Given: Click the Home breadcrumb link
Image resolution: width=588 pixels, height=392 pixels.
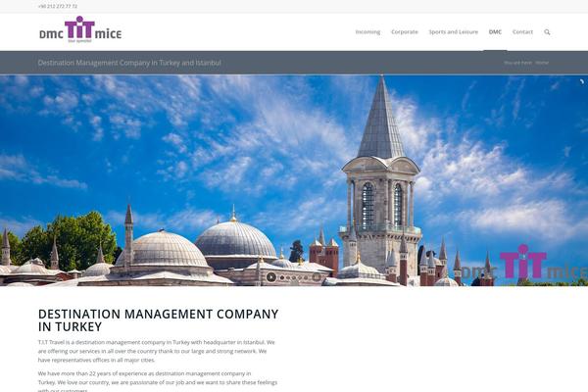Looking at the screenshot, I should click(542, 63).
